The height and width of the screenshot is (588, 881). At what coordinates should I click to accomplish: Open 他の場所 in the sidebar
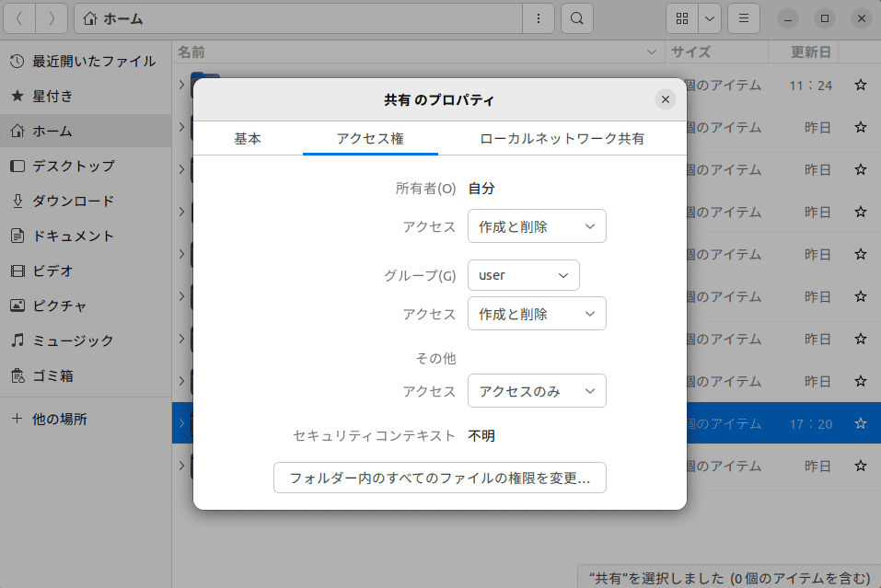pos(86,419)
